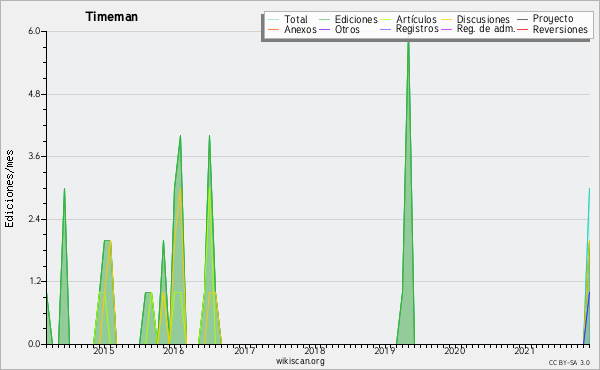Click the 1.2 y-axis value
Screen dimensions: 600x370
tap(34, 282)
